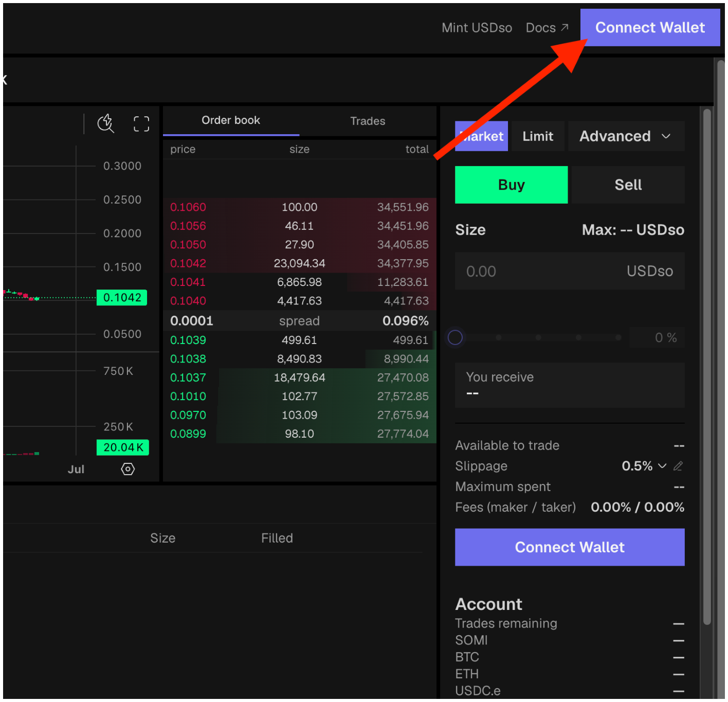The image size is (728, 702).
Task: Open chart settings hexagon icon
Action: (128, 469)
